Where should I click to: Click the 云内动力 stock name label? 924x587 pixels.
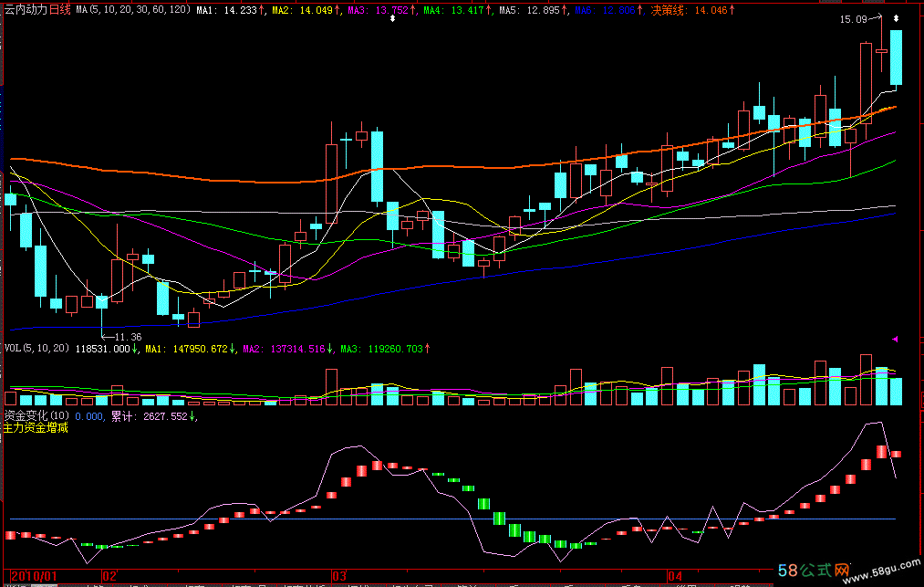point(26,9)
